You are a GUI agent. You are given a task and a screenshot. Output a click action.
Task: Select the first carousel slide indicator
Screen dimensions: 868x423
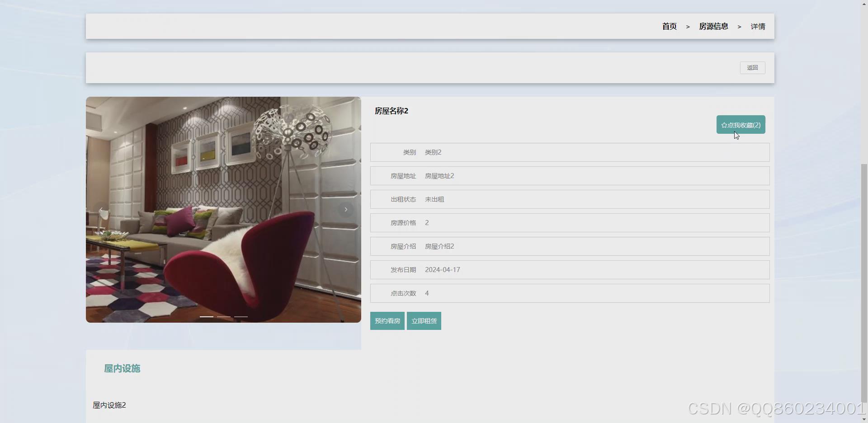click(207, 317)
